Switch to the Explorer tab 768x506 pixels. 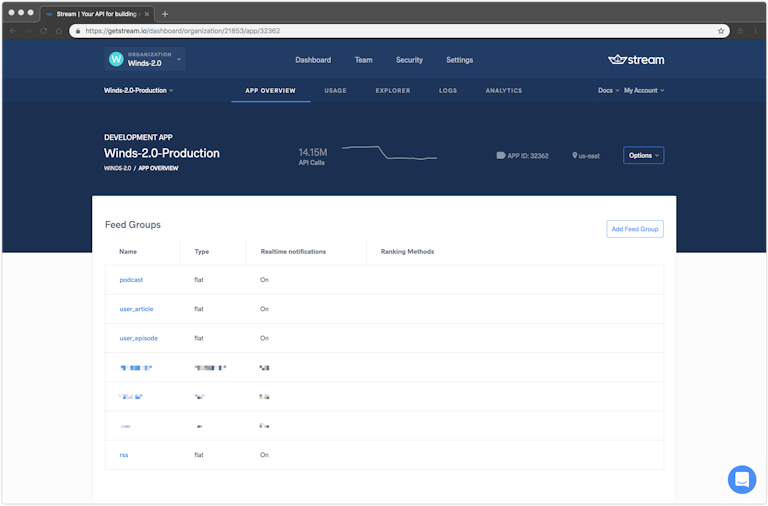[393, 91]
